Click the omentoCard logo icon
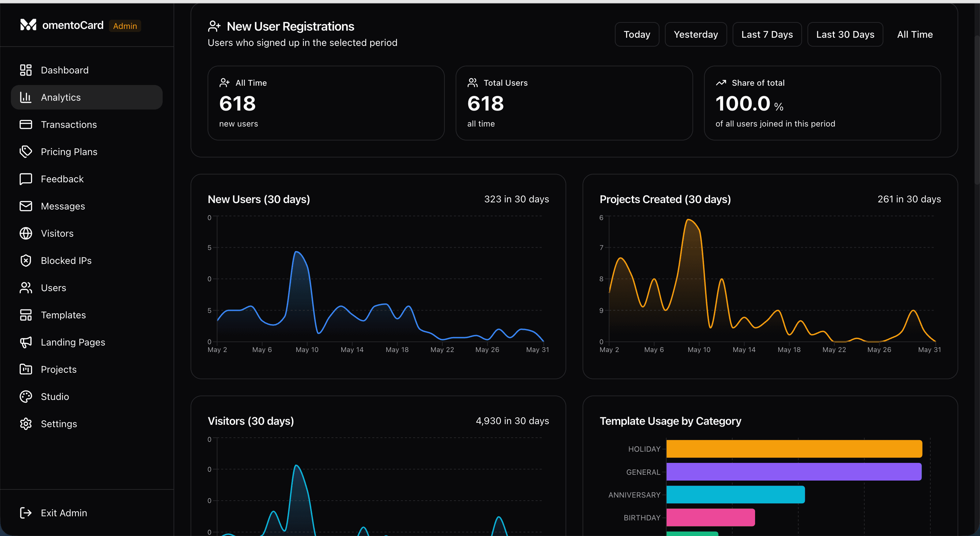Image resolution: width=980 pixels, height=536 pixels. pyautogui.click(x=28, y=25)
